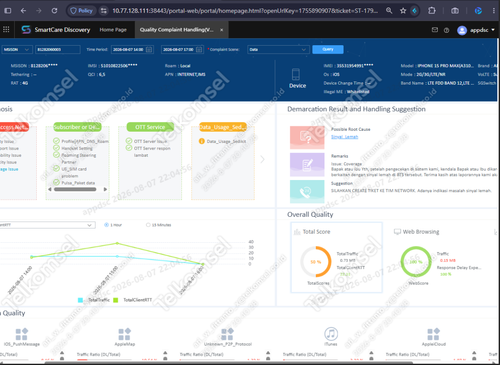Open the mail inbox icon in header
500x365 pixels.
point(435,30)
